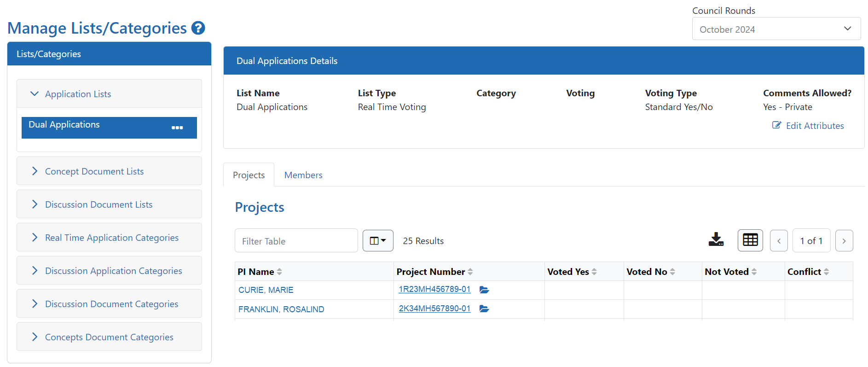Click the grid view icon button

(750, 240)
